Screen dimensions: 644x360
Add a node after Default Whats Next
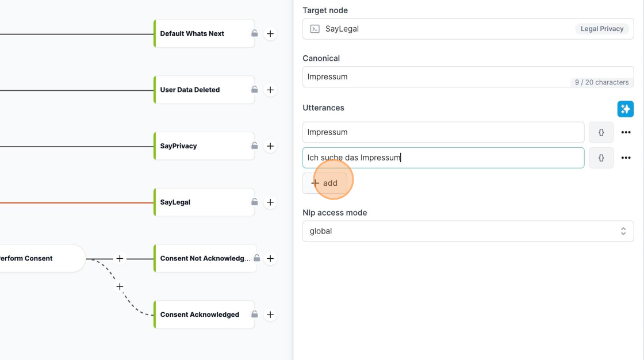pyautogui.click(x=270, y=34)
